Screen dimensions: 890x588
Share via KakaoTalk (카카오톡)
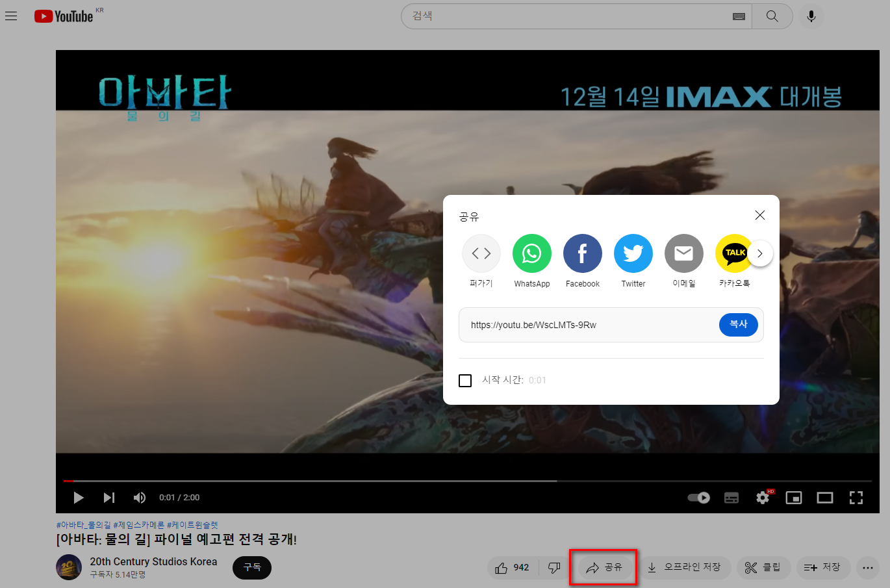point(734,261)
